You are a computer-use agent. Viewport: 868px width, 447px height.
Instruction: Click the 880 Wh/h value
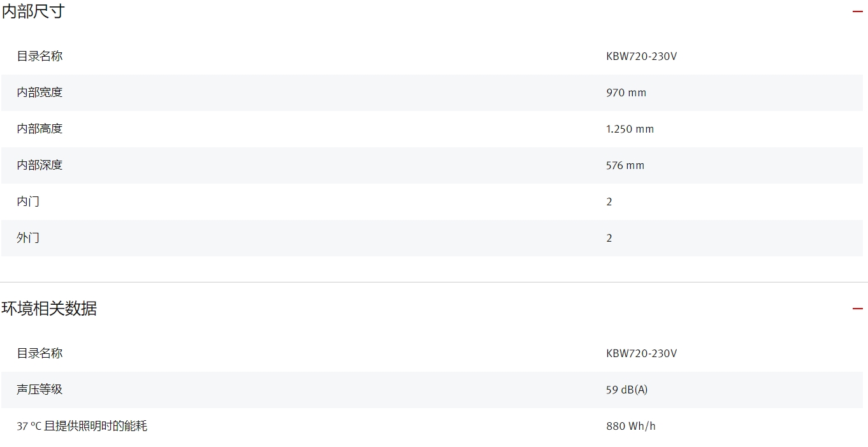click(630, 426)
